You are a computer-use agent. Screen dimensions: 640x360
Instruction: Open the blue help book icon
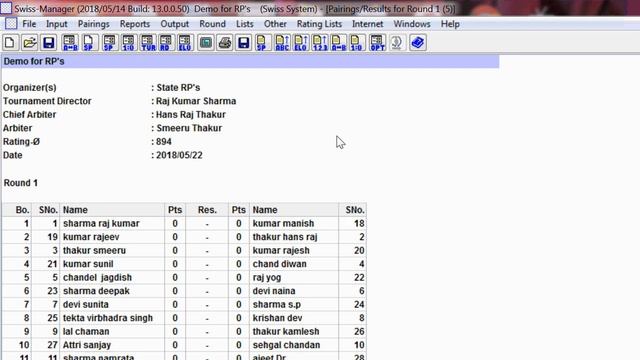coord(418,42)
